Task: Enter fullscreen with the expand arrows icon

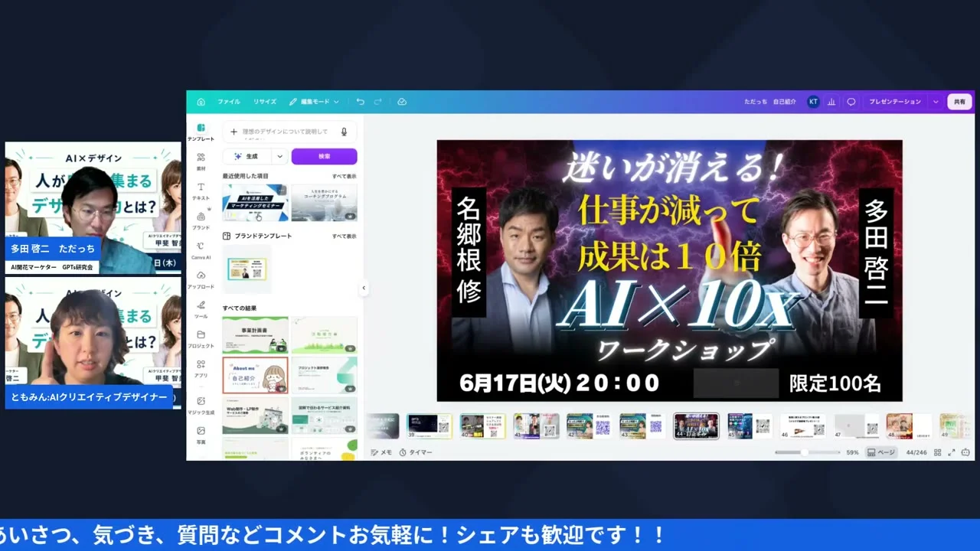Action: point(952,452)
